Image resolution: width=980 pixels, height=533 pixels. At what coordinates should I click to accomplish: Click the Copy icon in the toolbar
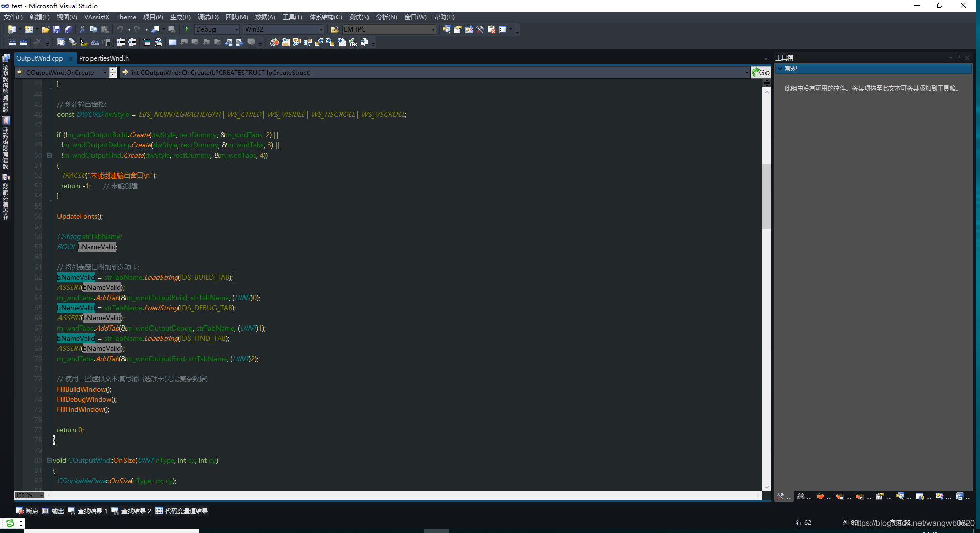click(94, 29)
